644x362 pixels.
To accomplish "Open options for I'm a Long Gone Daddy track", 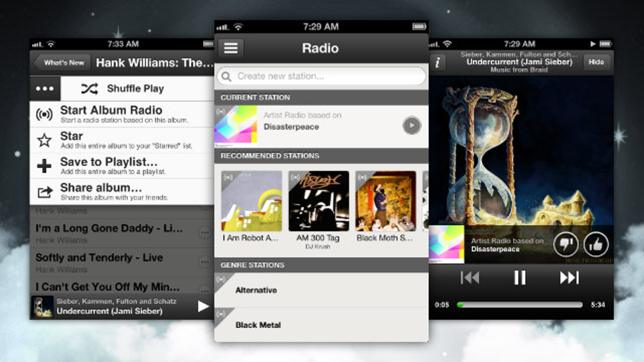I will click(x=205, y=232).
